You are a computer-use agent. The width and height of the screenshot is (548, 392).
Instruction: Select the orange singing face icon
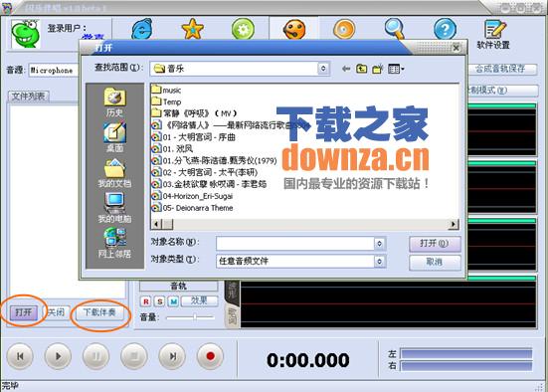click(x=294, y=29)
